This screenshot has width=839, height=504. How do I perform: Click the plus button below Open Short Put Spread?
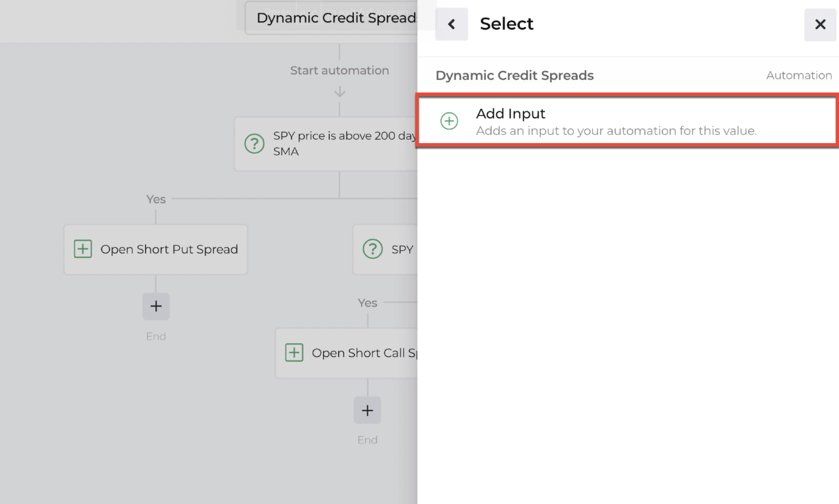pos(156,306)
